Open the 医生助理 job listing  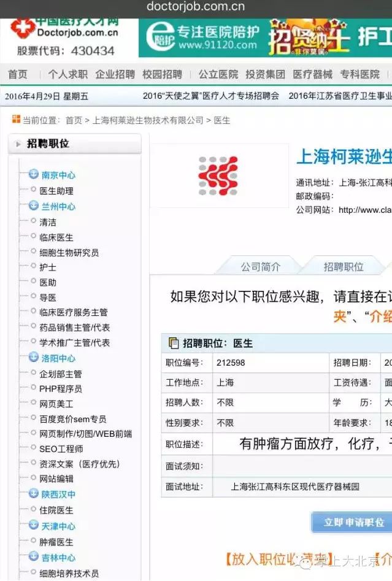(56, 191)
